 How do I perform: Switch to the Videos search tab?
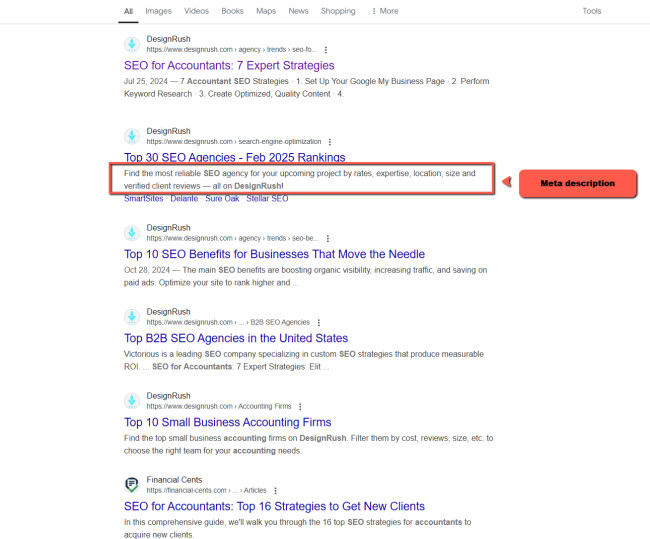(x=196, y=11)
